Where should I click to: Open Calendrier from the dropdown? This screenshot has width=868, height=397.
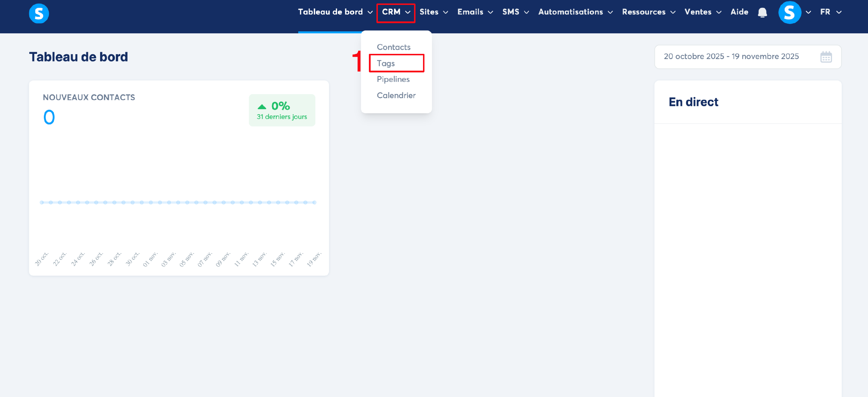pos(396,96)
